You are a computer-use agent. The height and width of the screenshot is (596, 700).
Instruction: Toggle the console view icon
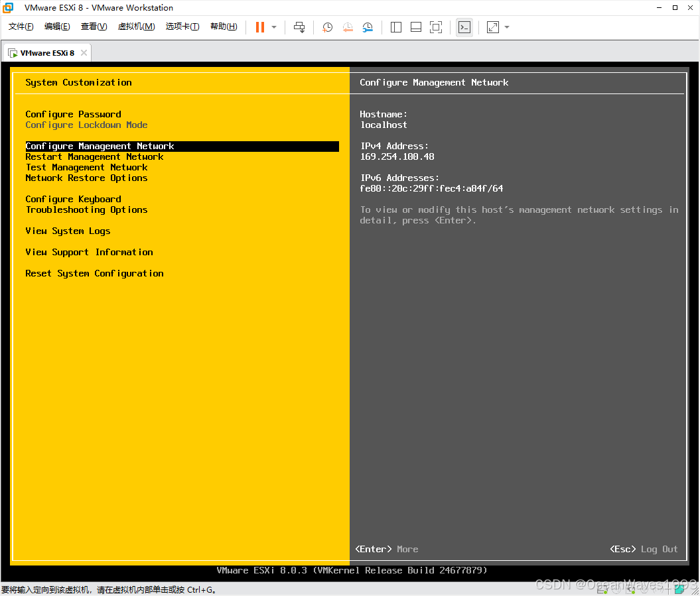point(464,27)
